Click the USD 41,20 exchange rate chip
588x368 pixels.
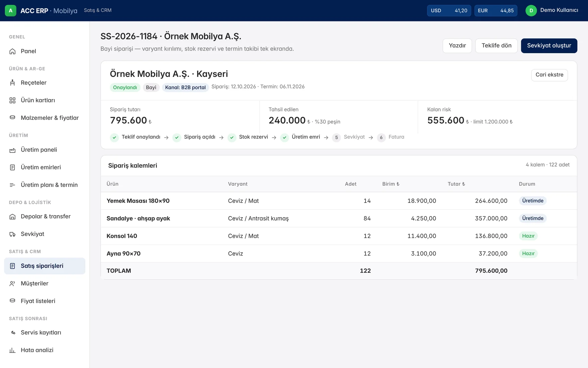point(449,11)
